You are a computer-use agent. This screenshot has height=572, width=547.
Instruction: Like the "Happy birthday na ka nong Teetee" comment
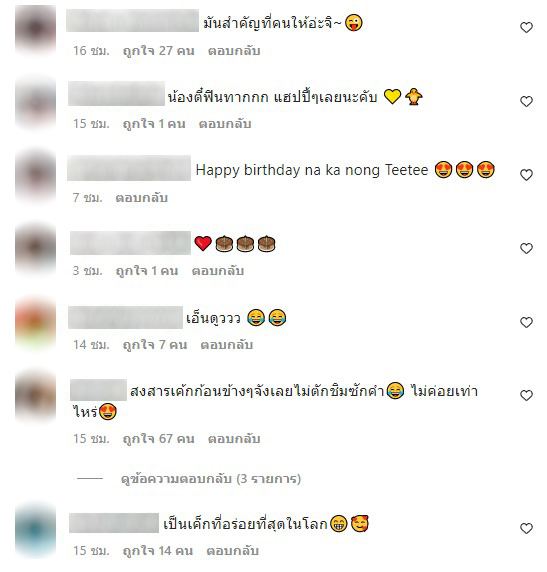coord(526,175)
